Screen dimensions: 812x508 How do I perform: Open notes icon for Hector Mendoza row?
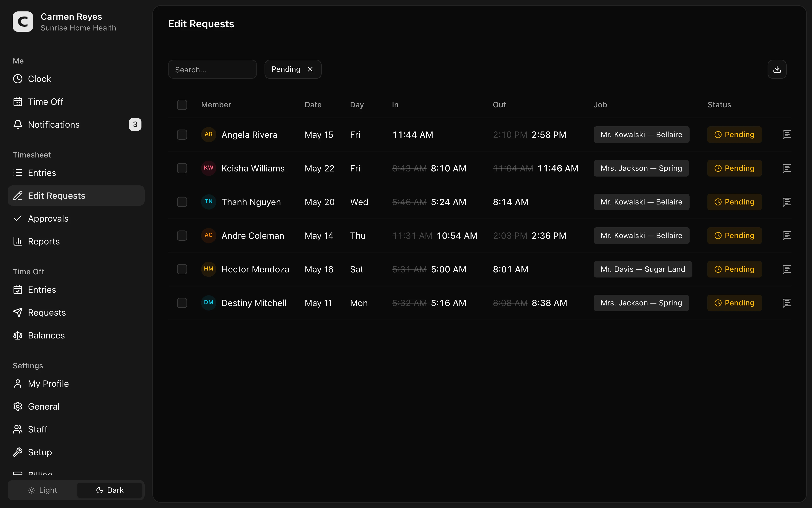[x=786, y=269]
